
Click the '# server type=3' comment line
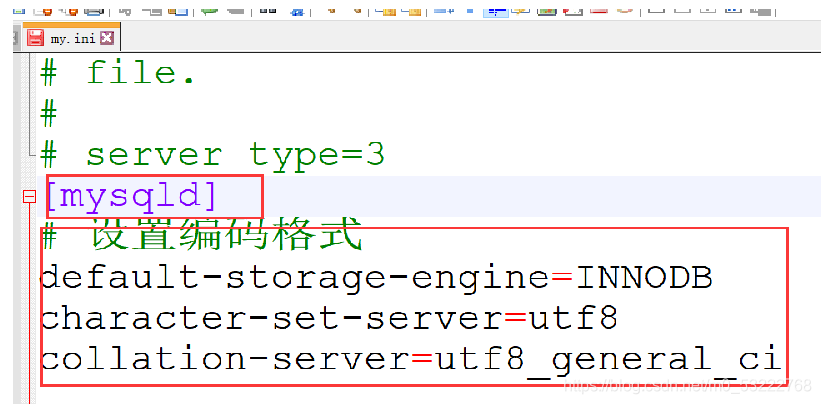point(213,154)
